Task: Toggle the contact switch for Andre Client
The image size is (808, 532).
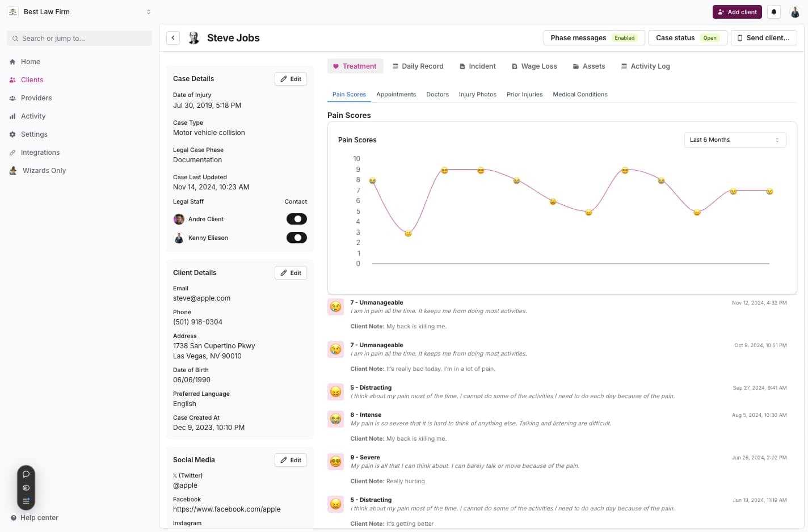Action: pos(297,218)
